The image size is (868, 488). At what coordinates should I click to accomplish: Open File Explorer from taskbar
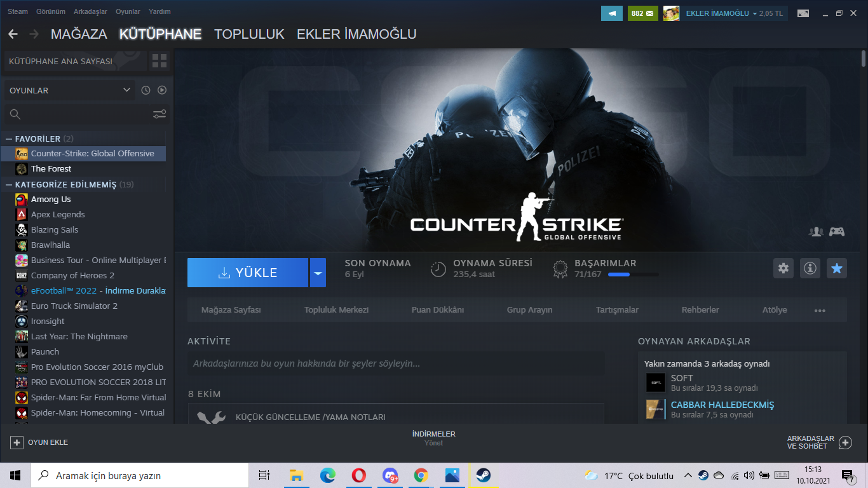[x=296, y=475]
